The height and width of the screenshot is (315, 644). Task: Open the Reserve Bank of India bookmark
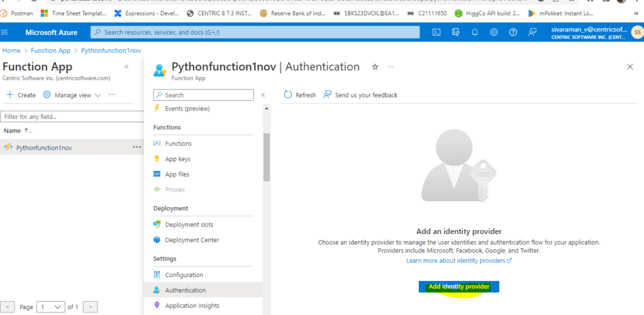click(293, 13)
